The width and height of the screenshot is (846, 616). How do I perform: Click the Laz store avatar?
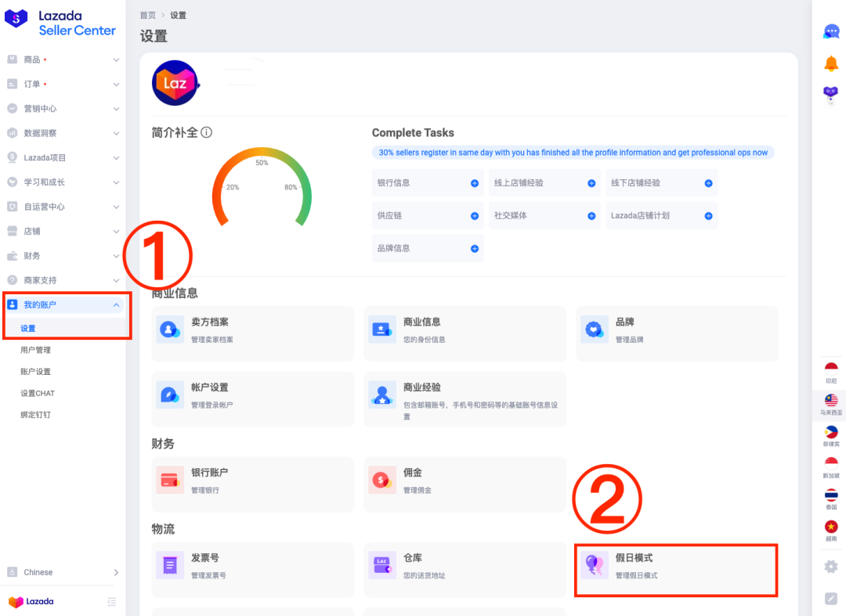tap(175, 83)
